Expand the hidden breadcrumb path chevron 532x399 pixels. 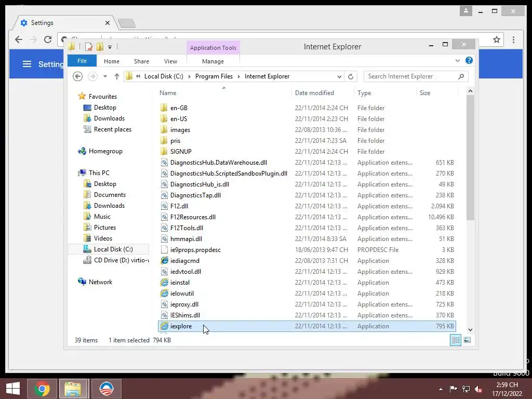[x=138, y=76]
